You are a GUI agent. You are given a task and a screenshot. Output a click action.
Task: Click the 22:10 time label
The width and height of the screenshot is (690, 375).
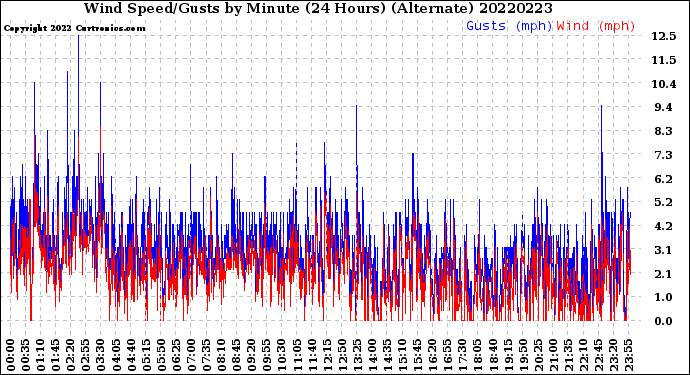tap(583, 355)
